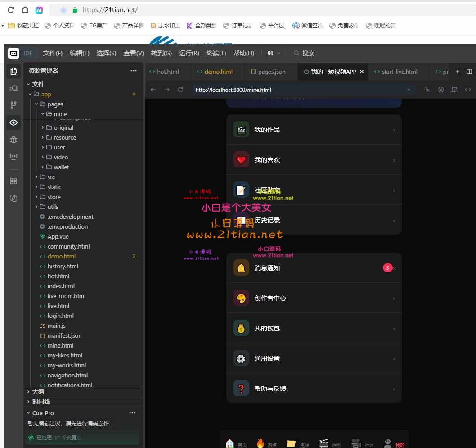Expand the wallet folder

tap(42, 167)
